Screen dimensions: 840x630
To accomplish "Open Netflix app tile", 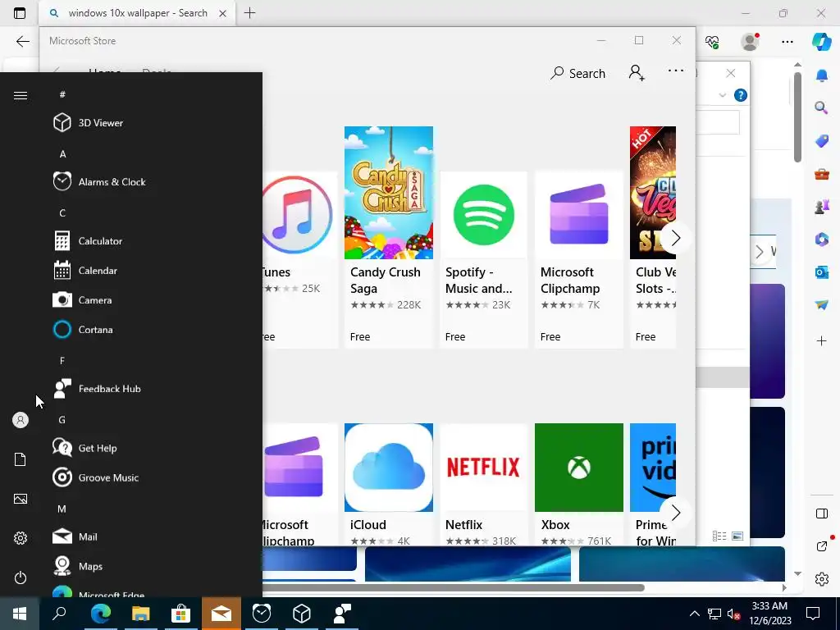I will pos(484,484).
